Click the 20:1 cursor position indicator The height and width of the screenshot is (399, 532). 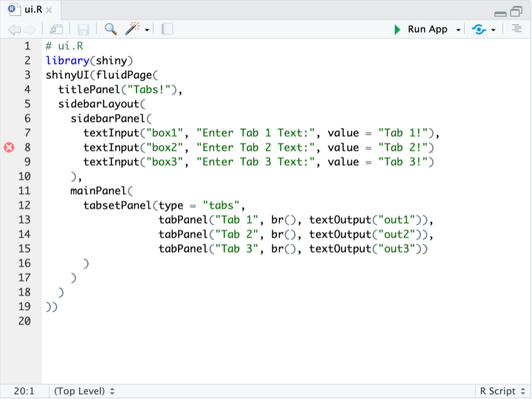click(24, 391)
